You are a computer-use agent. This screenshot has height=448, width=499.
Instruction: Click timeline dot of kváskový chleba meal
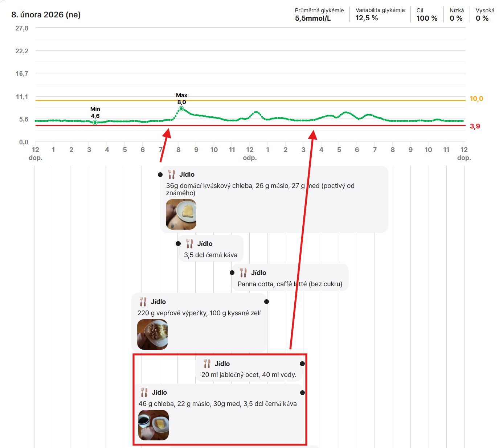tap(160, 174)
